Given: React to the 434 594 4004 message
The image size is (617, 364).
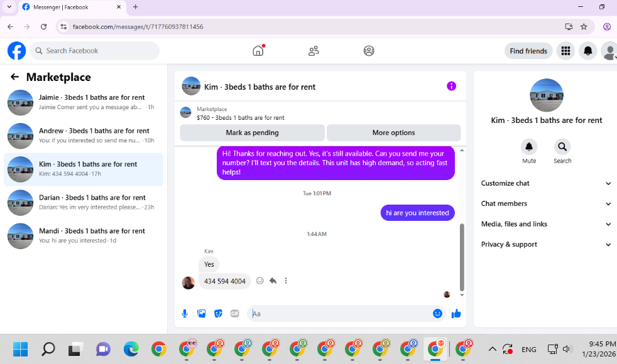Looking at the screenshot, I should pyautogui.click(x=259, y=281).
